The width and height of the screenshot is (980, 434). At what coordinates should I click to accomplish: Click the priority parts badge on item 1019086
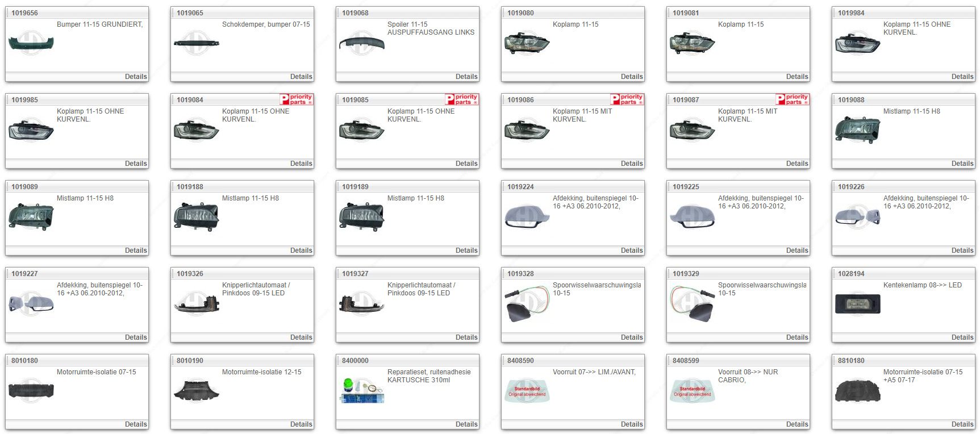[x=627, y=99]
